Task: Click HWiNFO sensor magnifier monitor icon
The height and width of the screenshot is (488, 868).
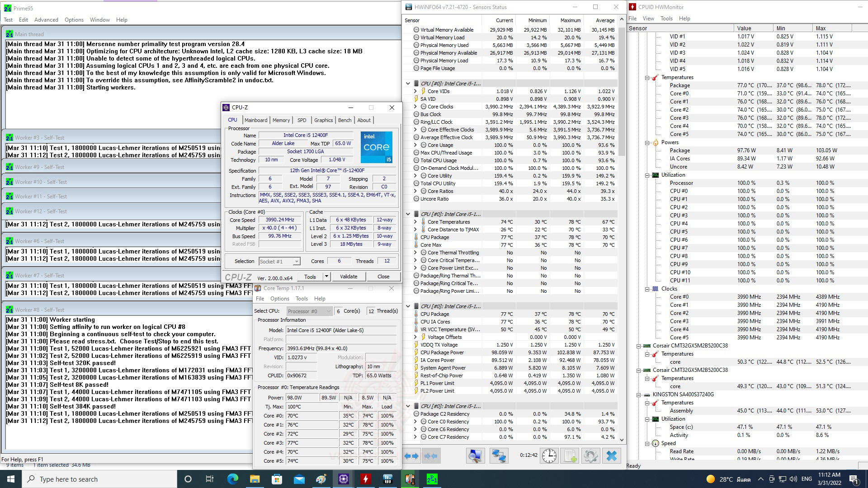Action: click(x=475, y=456)
